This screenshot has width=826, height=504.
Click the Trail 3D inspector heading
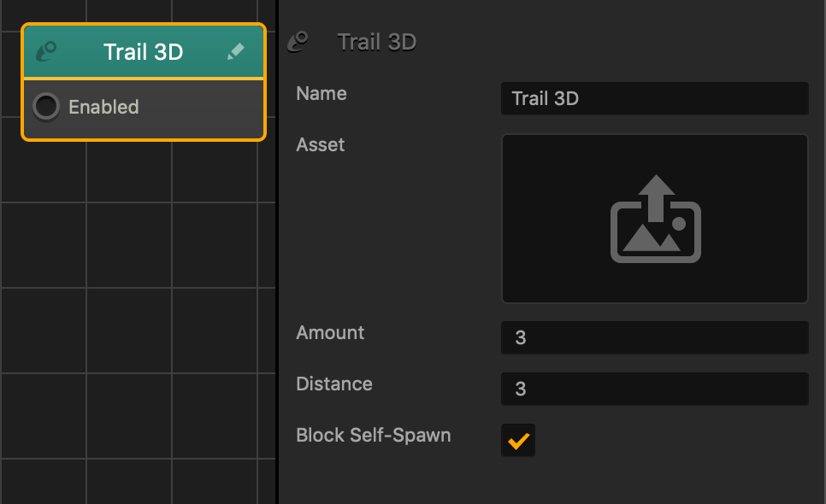[376, 42]
